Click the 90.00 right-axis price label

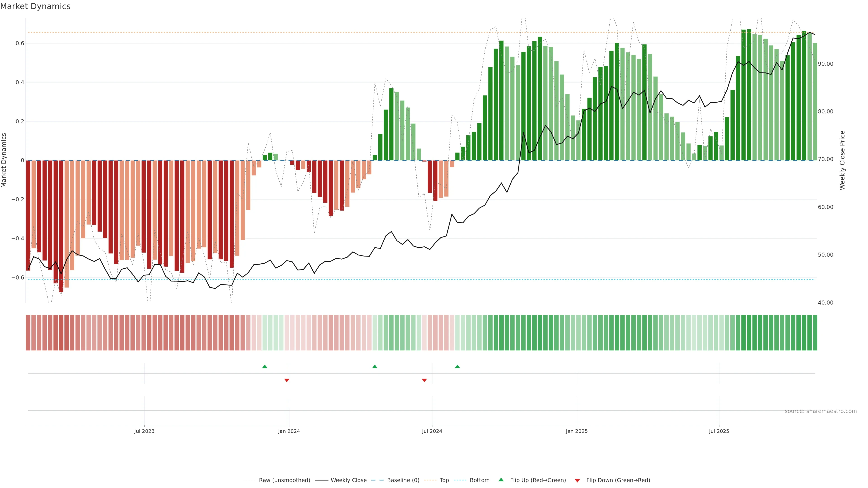(825, 64)
